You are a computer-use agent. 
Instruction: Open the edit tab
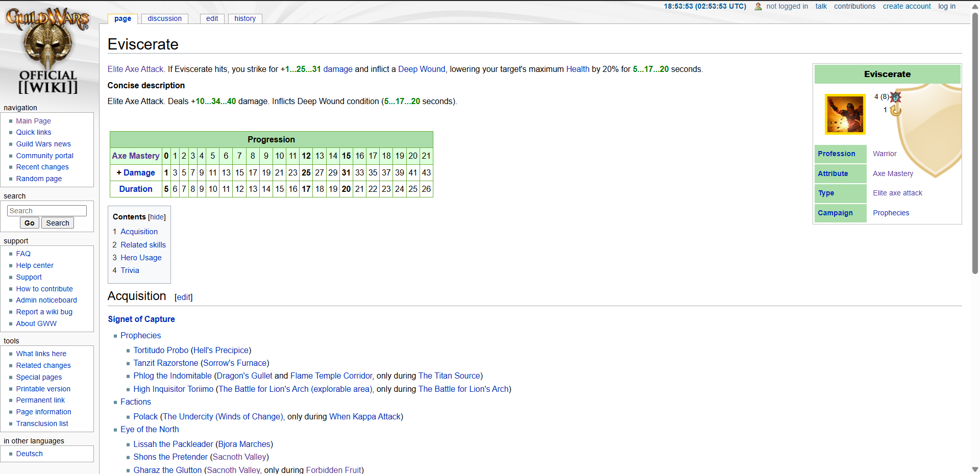coord(212,18)
